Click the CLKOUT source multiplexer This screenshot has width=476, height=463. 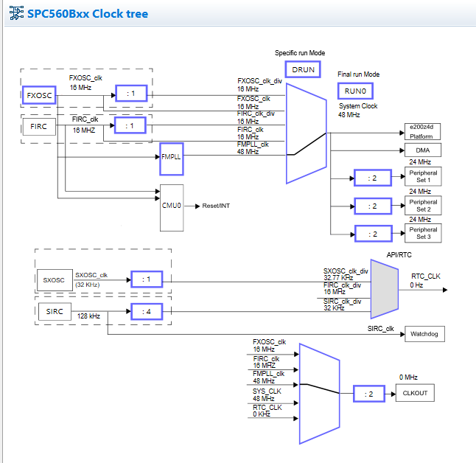[x=319, y=394]
